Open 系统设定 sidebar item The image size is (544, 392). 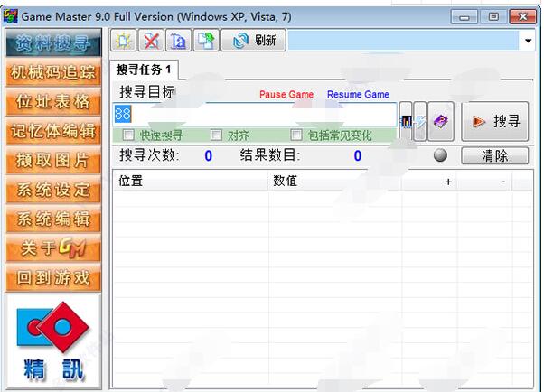(x=53, y=190)
